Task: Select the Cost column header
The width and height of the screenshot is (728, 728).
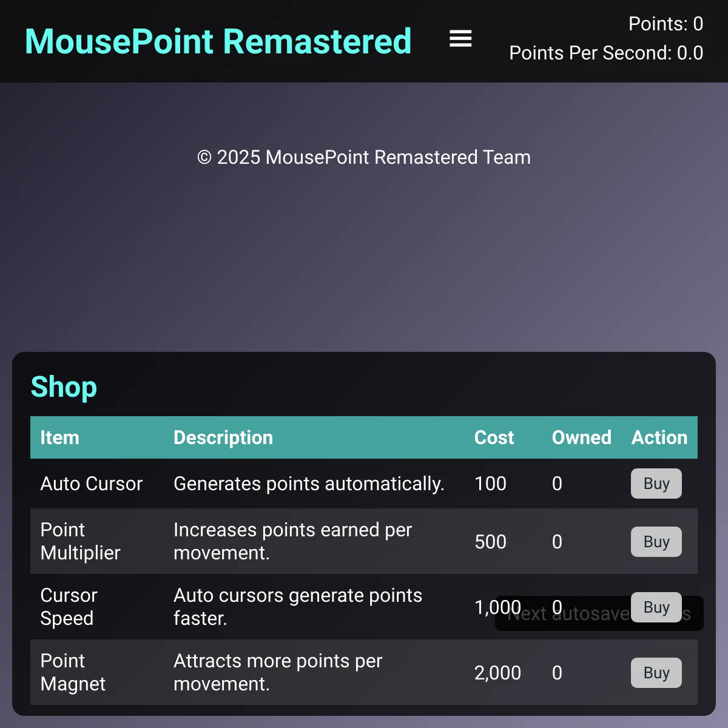Action: [x=494, y=437]
